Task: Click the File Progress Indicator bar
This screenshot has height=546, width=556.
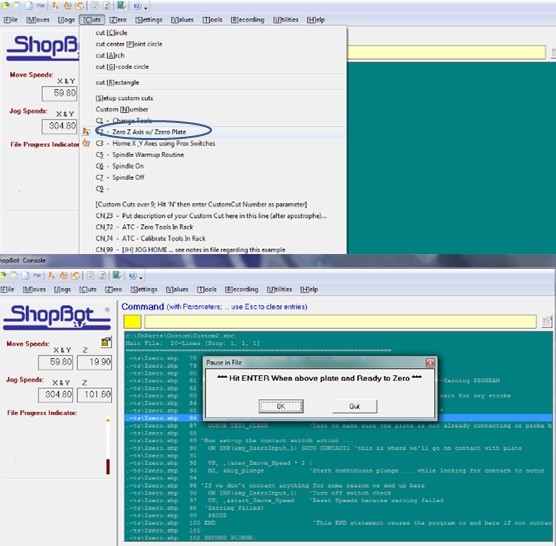Action: click(108, 447)
